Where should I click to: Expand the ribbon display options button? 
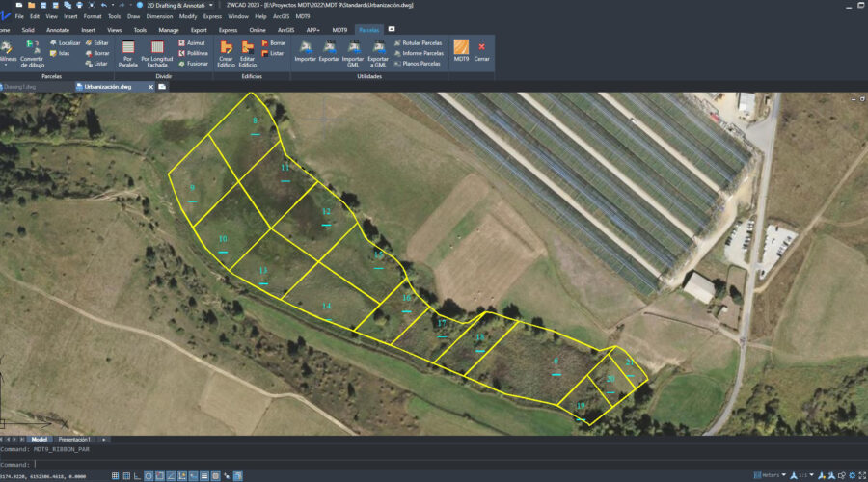pos(392,29)
